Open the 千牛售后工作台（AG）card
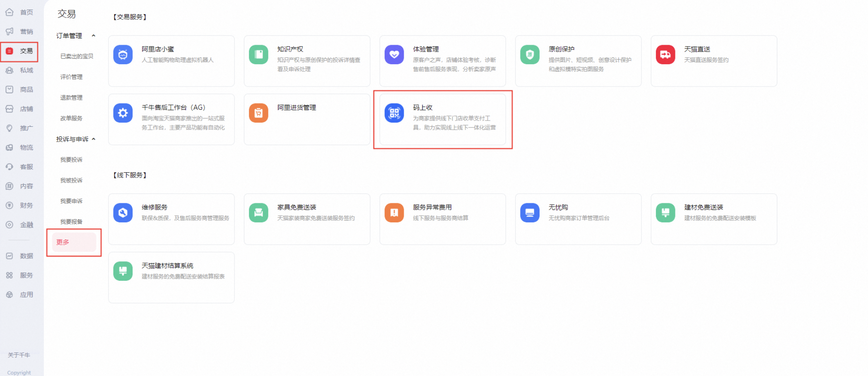868x376 pixels. [171, 119]
